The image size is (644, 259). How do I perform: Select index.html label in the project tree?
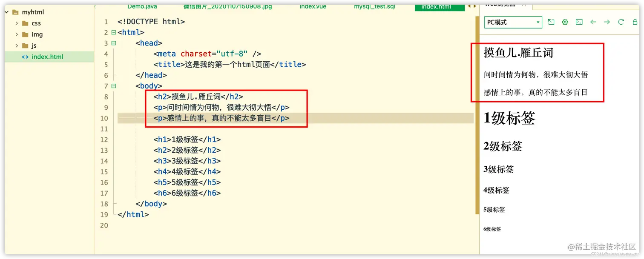tap(47, 57)
